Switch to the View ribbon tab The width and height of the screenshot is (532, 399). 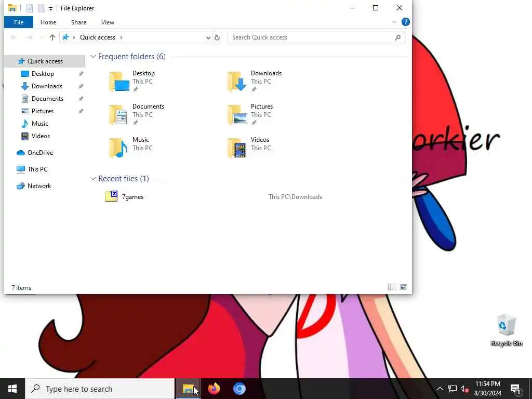(x=108, y=22)
